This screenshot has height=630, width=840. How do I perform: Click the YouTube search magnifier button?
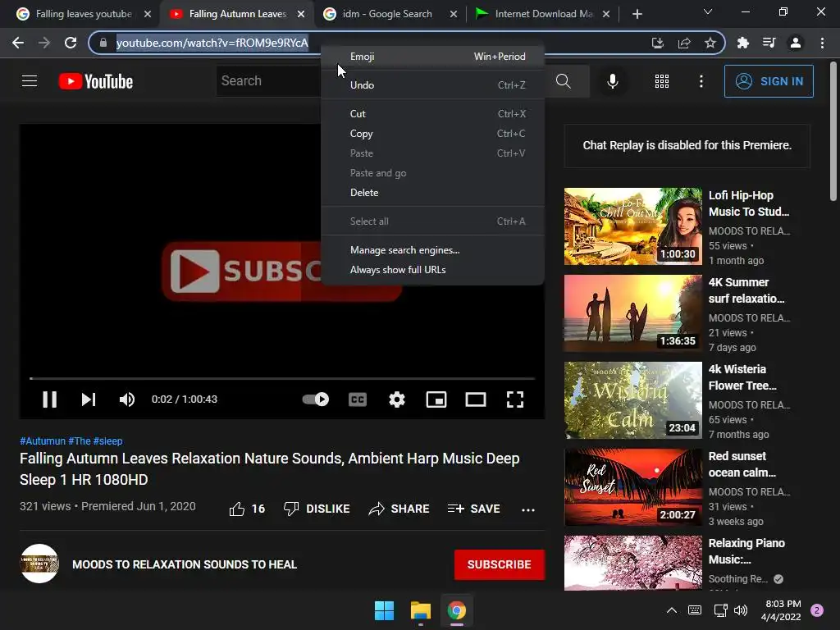[563, 81]
